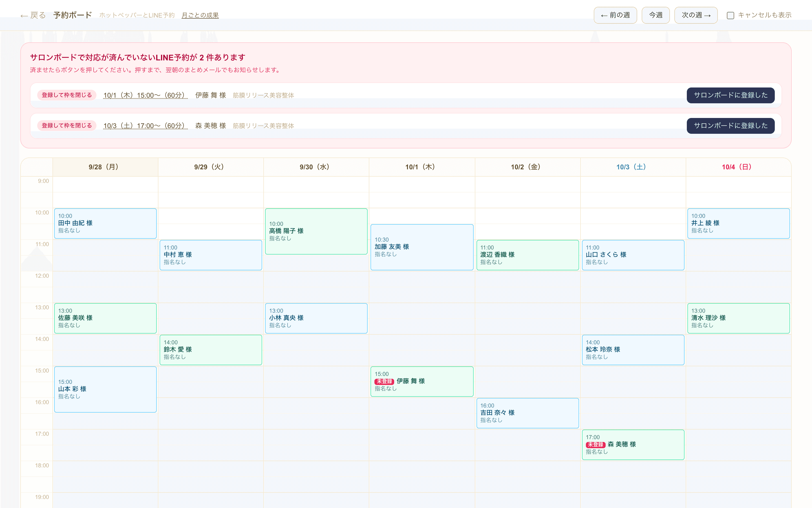Jump to this week with 今週
This screenshot has height=508, width=812.
(655, 15)
